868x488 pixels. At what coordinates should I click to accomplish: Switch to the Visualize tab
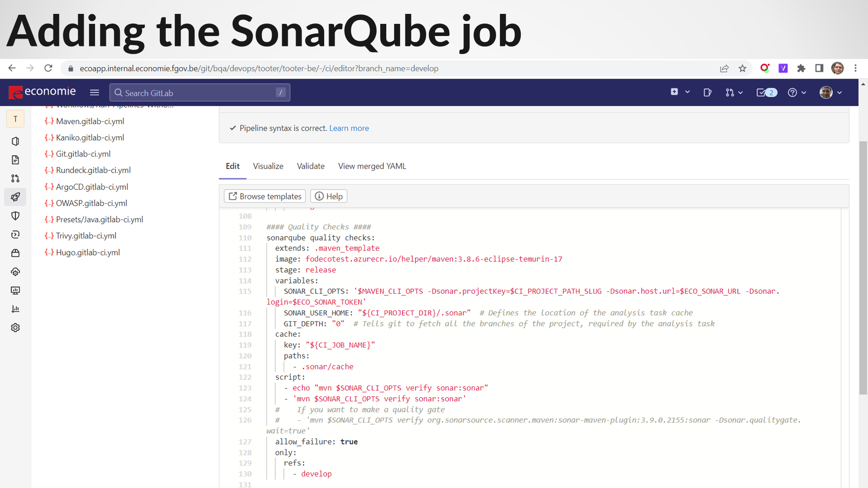point(268,166)
